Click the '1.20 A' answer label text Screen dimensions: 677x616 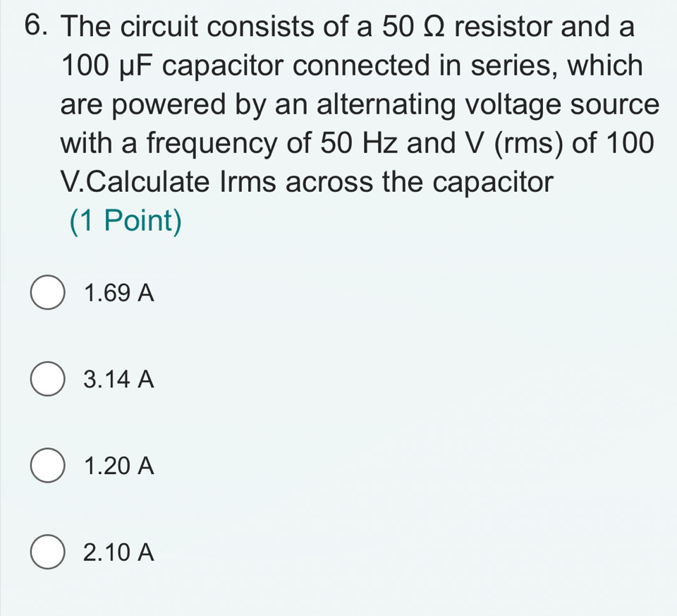pyautogui.click(x=118, y=466)
